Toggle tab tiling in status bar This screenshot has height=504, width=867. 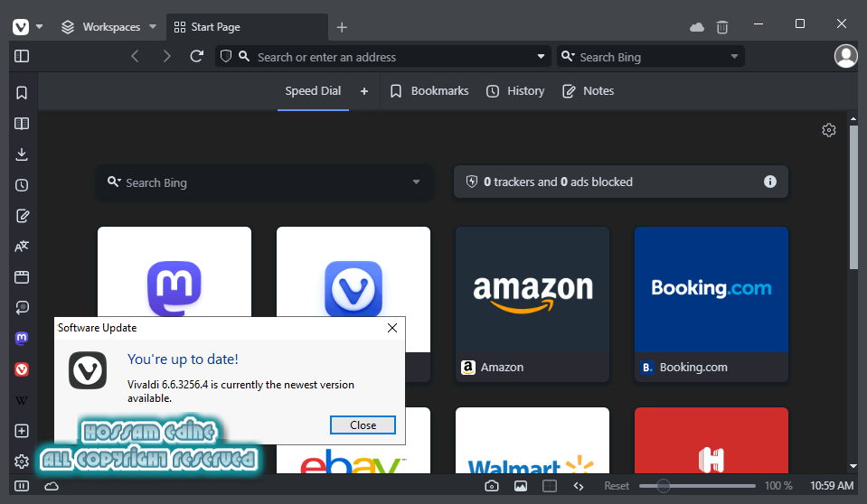pyautogui.click(x=550, y=486)
